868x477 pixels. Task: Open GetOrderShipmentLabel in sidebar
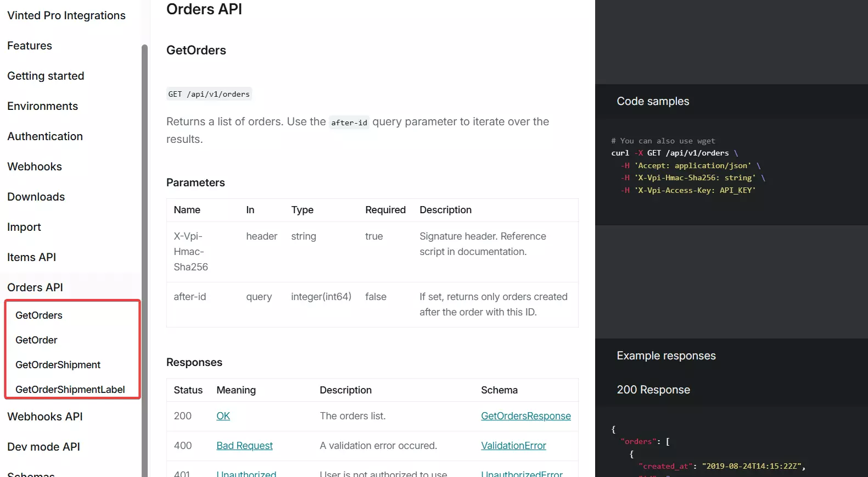coord(70,390)
